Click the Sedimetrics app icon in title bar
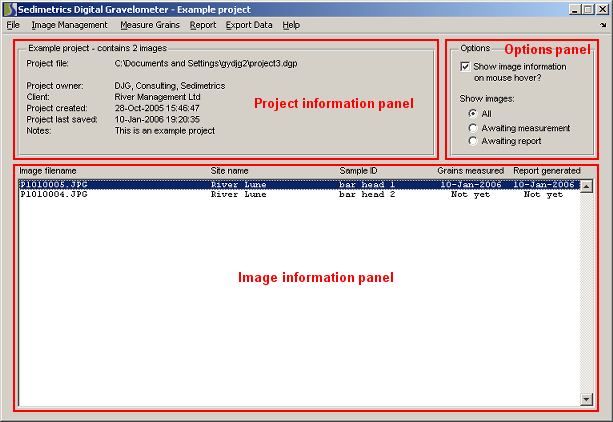This screenshot has height=422, width=613. (x=10, y=9)
